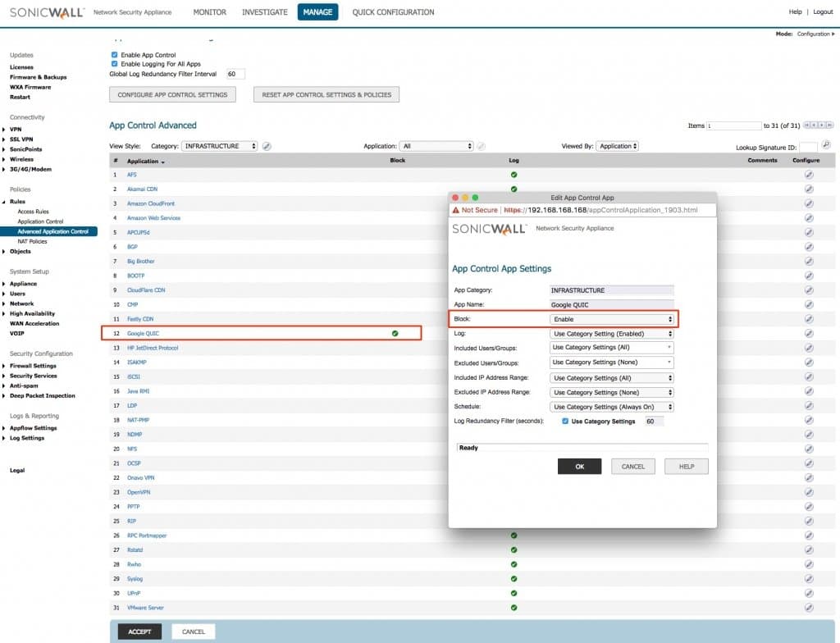Open the Akamai CDN application link

tap(142, 189)
